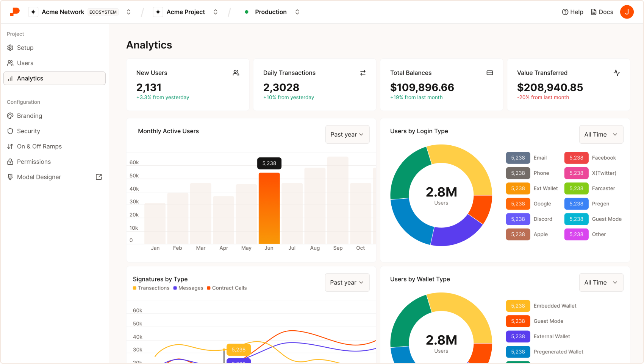Click the Modal Designer paint icon
The width and height of the screenshot is (644, 364).
pos(10,177)
